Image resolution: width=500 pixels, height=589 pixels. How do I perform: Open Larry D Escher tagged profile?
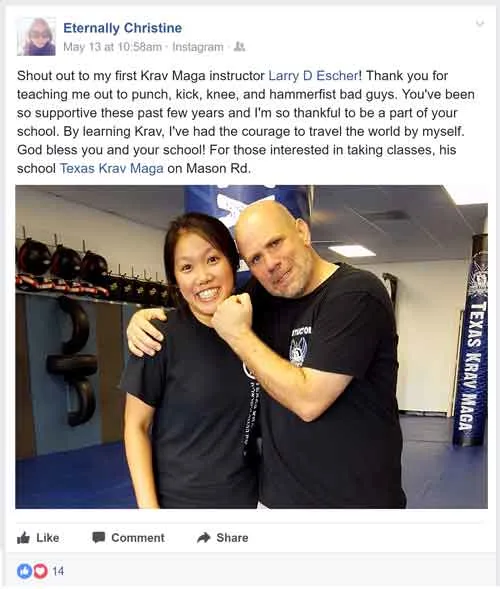coord(313,76)
